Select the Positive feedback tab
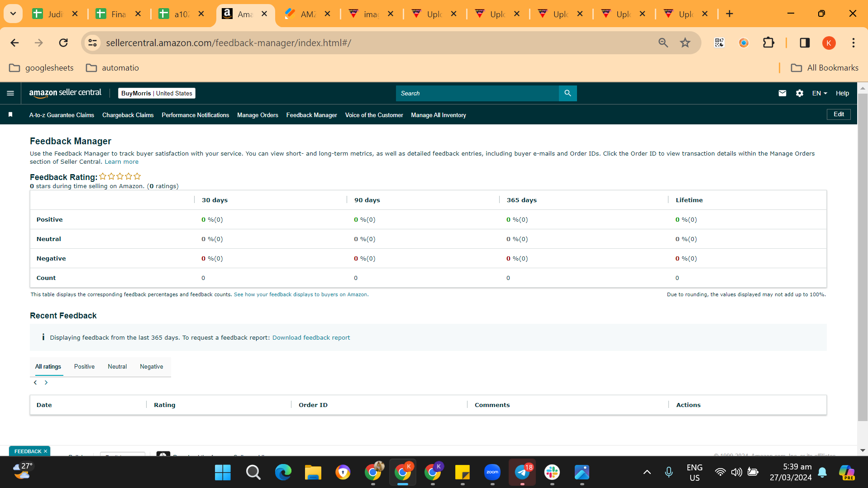Screen dimensions: 868x488 [x=84, y=367]
